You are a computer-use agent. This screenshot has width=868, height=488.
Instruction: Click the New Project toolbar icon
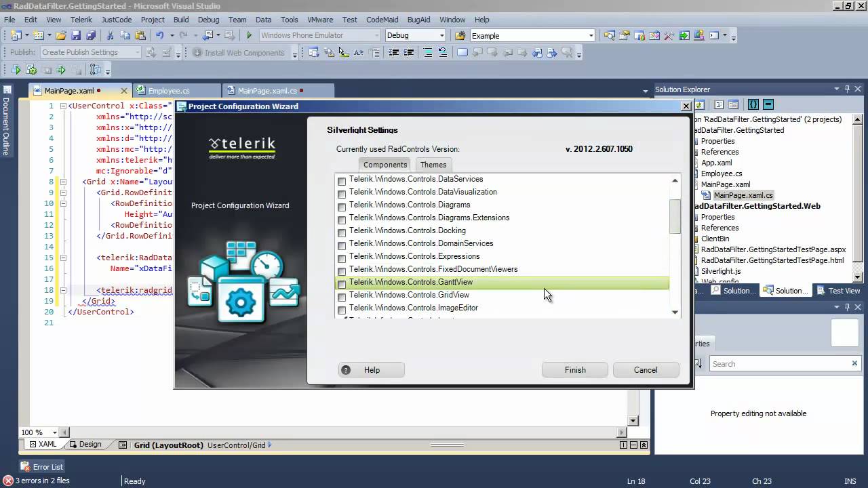16,35
